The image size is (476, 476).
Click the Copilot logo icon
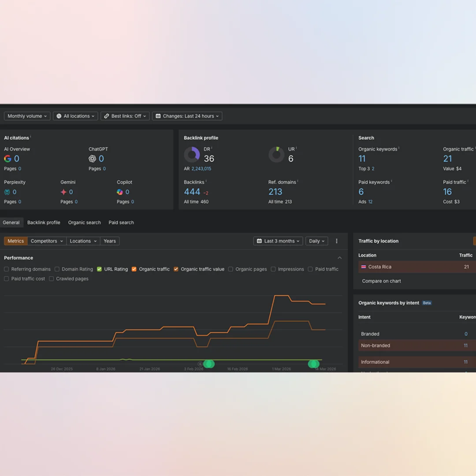pos(120,192)
